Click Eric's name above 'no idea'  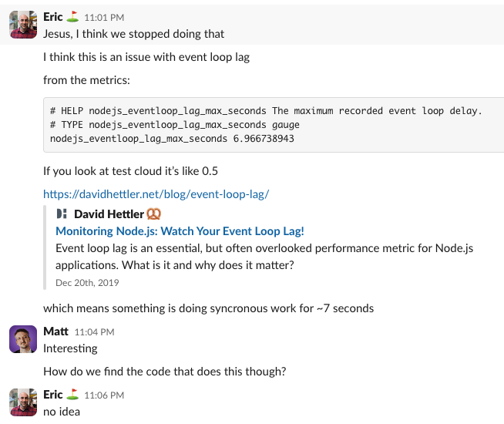[53, 395]
